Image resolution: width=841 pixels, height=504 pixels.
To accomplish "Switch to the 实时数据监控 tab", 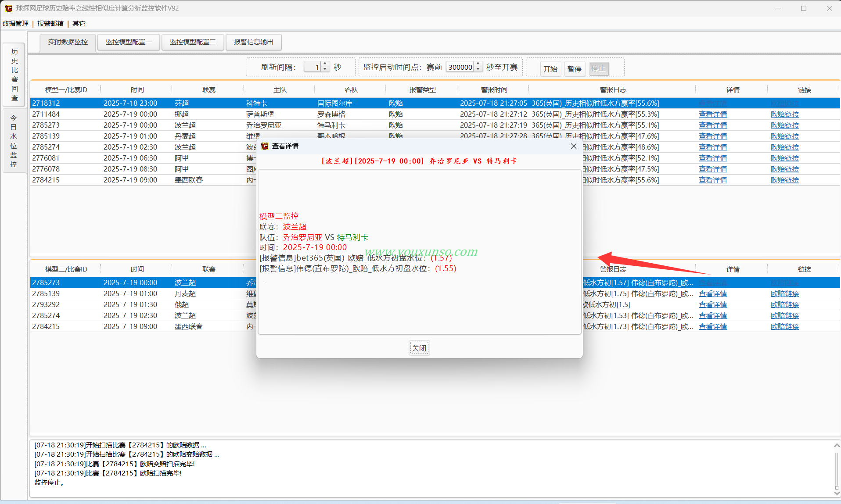I will [68, 42].
